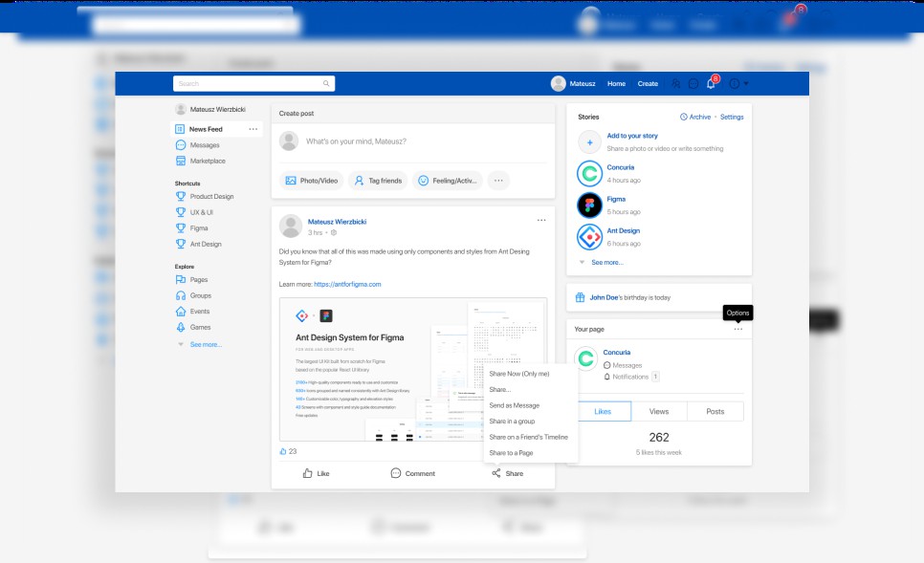Screen dimensions: 924x563
Task: Click the What's on your mind field
Action: 356,141
